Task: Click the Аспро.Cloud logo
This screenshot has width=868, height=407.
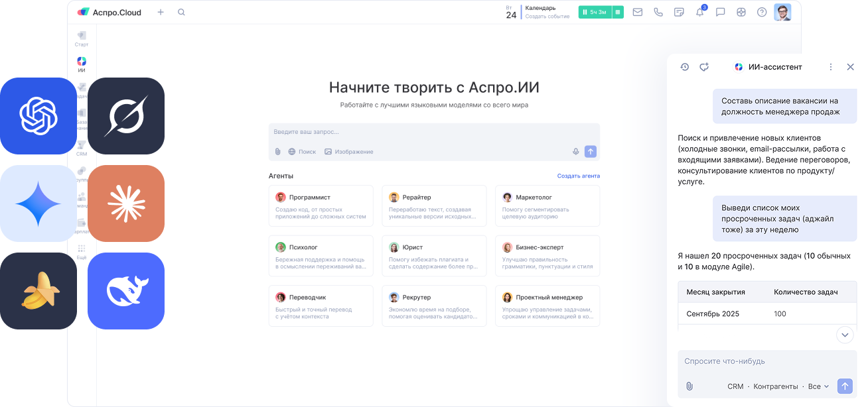Action: point(109,12)
